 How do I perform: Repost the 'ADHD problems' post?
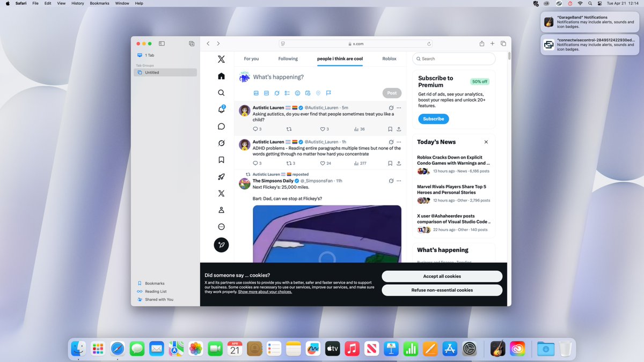point(290,163)
